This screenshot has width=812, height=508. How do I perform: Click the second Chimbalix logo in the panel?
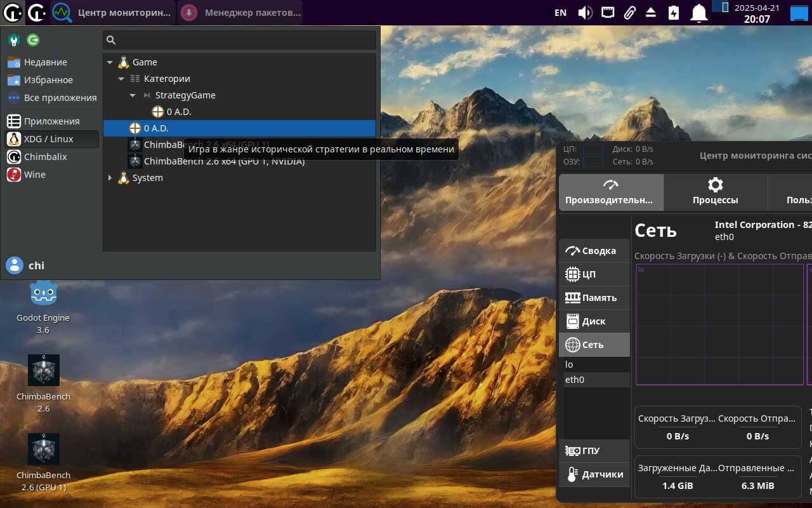point(37,12)
